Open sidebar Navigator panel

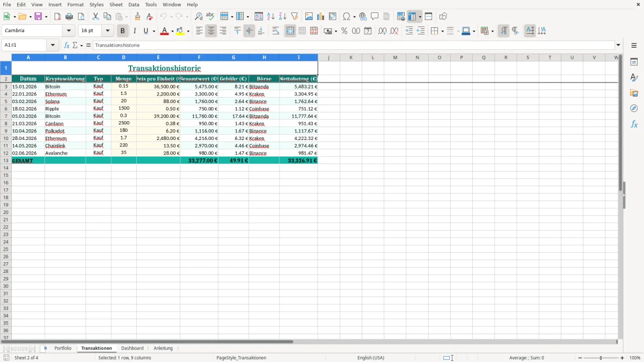(634, 108)
